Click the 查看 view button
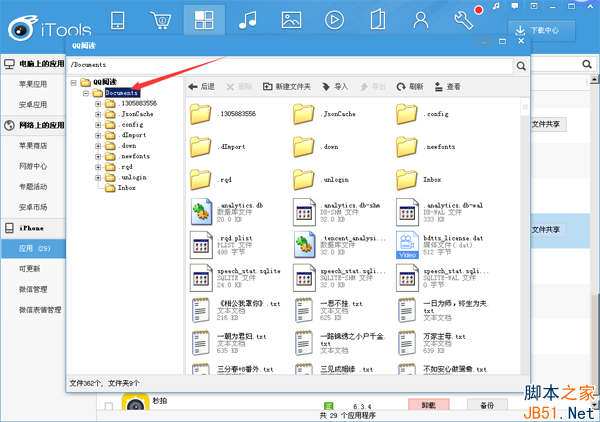This screenshot has height=422, width=600. [447, 87]
